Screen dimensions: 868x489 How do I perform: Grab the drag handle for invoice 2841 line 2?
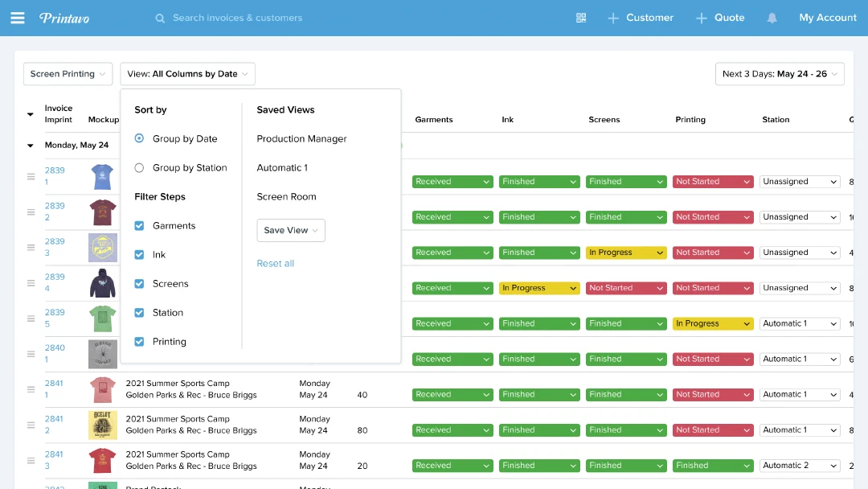coord(31,425)
